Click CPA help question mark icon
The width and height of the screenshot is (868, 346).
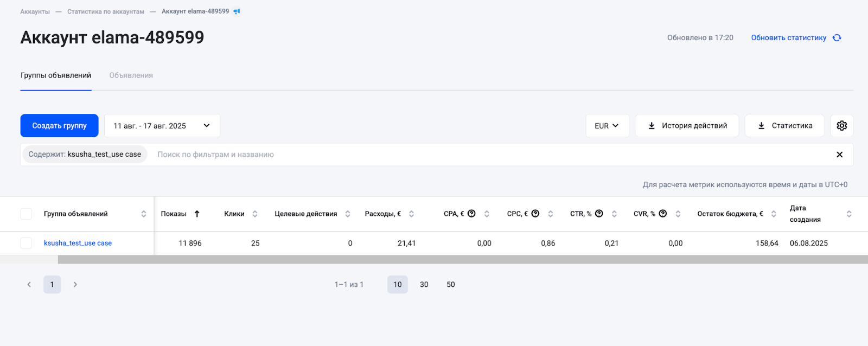471,214
